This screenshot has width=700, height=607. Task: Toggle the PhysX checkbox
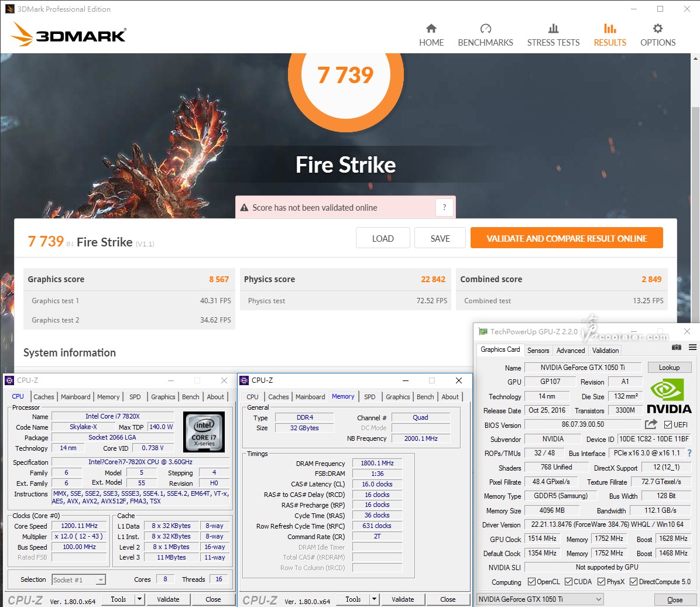(601, 582)
